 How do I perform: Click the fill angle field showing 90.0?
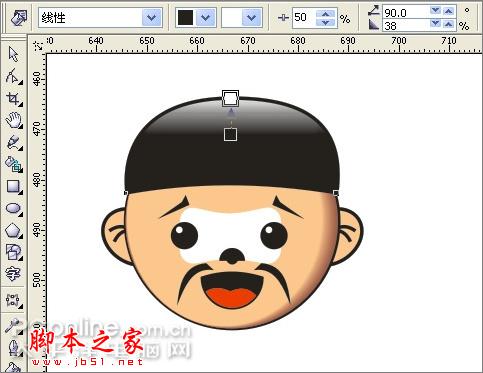405,13
